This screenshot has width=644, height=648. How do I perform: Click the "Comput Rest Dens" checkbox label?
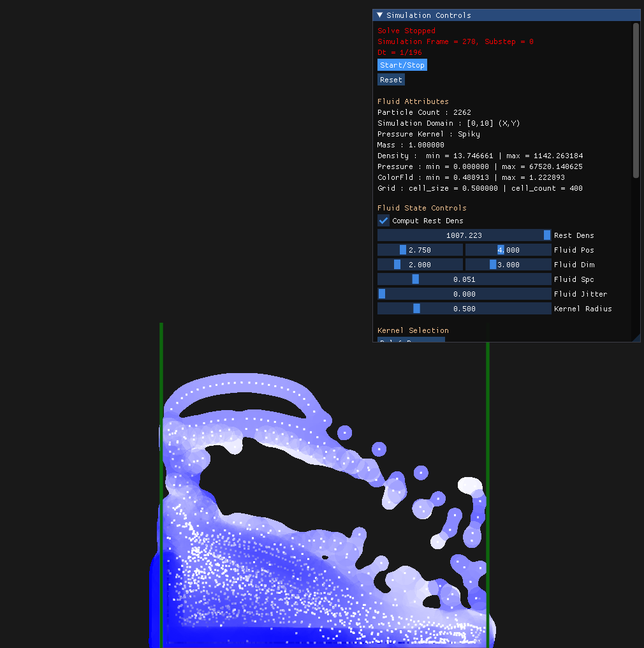coord(428,221)
